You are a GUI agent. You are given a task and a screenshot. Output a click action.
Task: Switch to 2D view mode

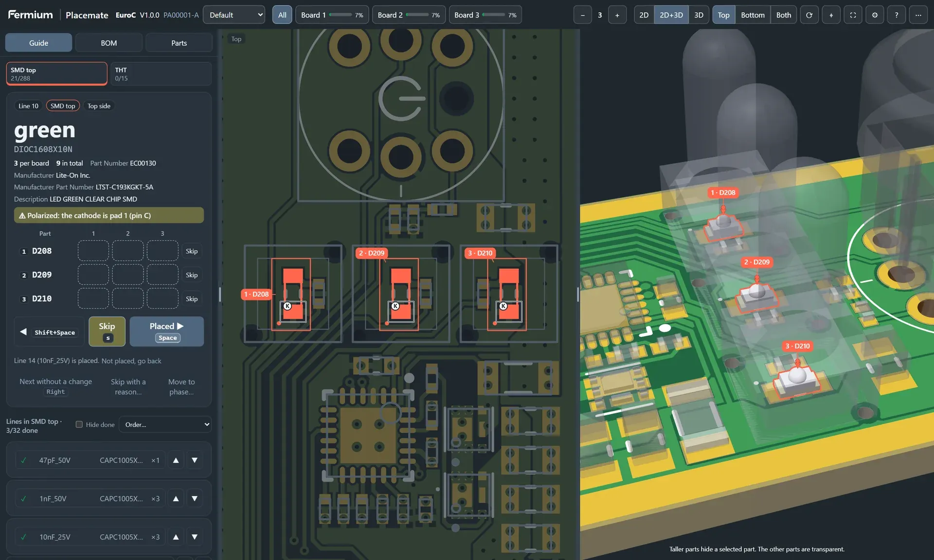click(644, 15)
